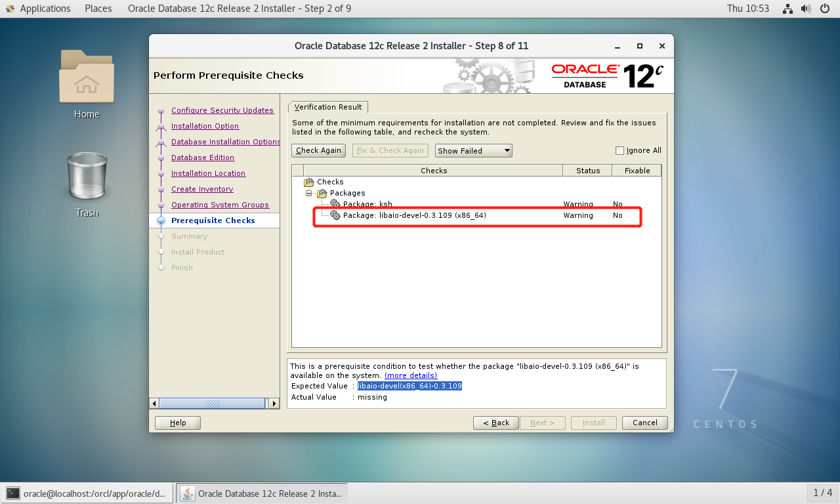Viewport: 840px width, 504px height.
Task: Click the Packages folder icon in tree
Action: pos(322,193)
